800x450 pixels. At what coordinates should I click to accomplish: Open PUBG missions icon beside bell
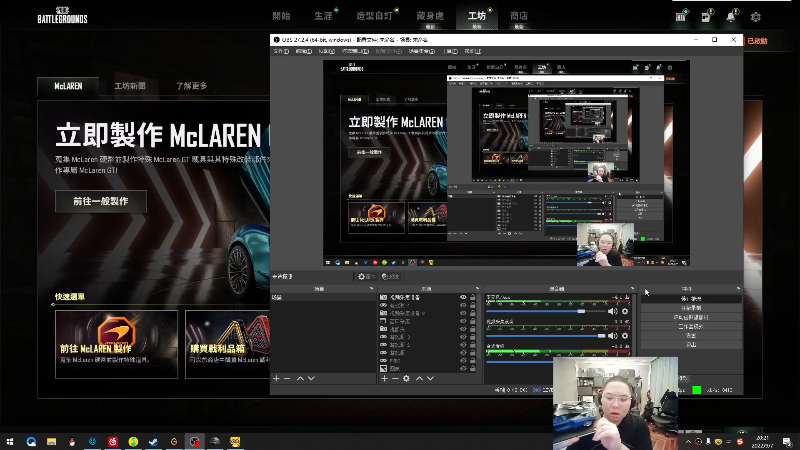[x=706, y=16]
